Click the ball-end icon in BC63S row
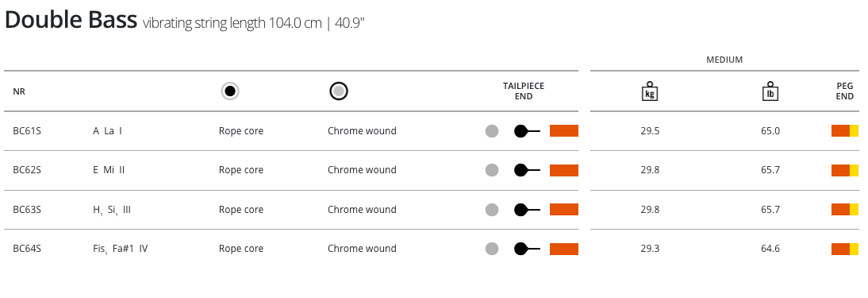 [x=527, y=210]
